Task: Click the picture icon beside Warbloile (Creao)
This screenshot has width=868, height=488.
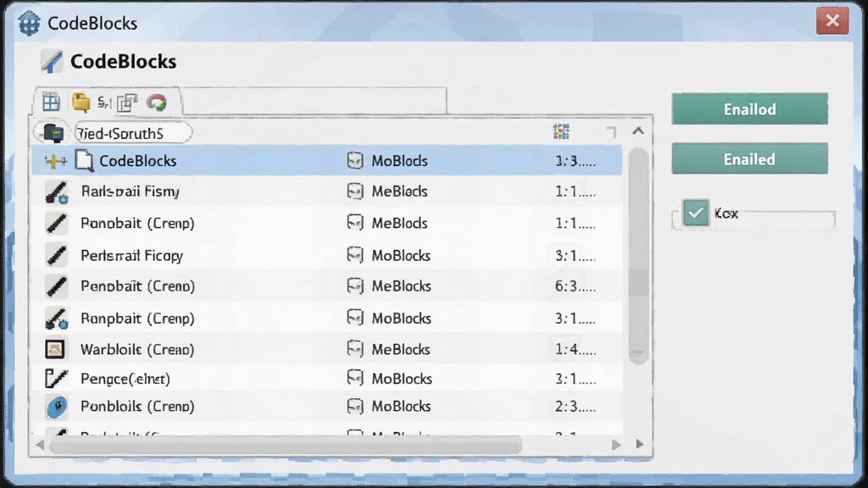Action: [x=55, y=349]
